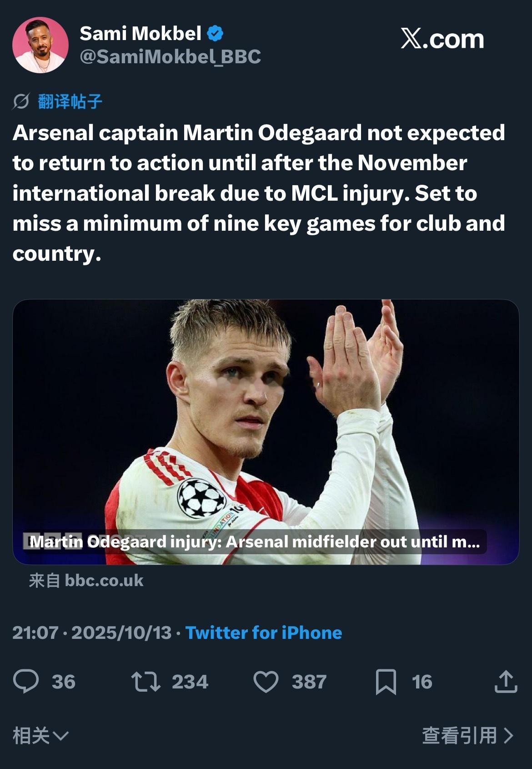
Task: Click the X.com logo
Action: click(442, 39)
